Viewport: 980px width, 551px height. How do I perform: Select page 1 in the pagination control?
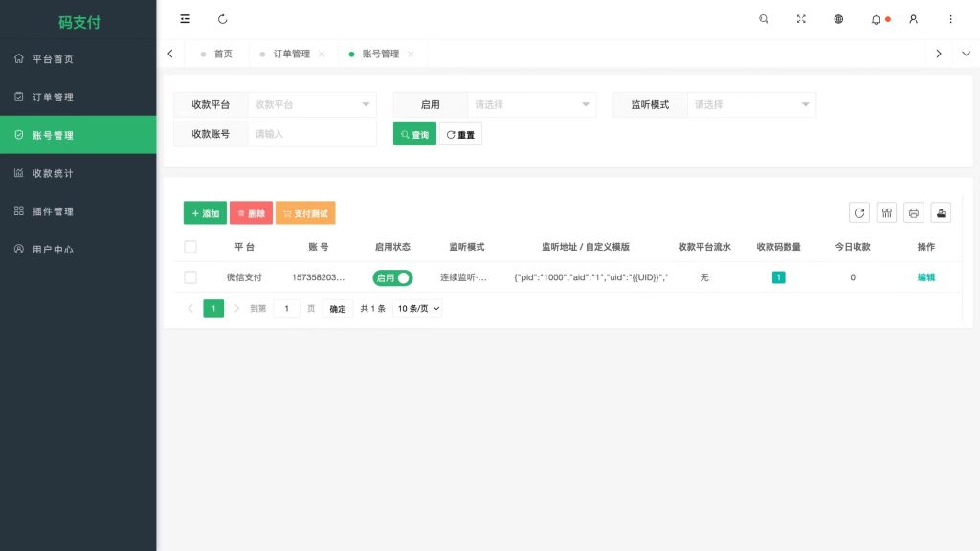pyautogui.click(x=212, y=308)
